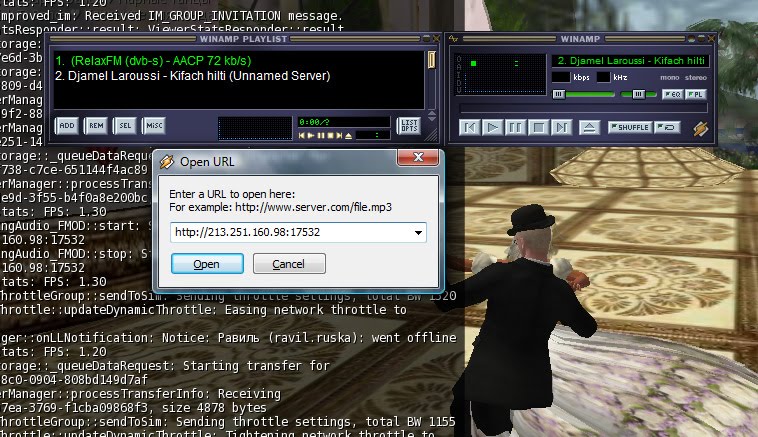This screenshot has height=437, width=758.
Task: Open the Winamp main menu icon in titlebar
Action: coord(453,38)
